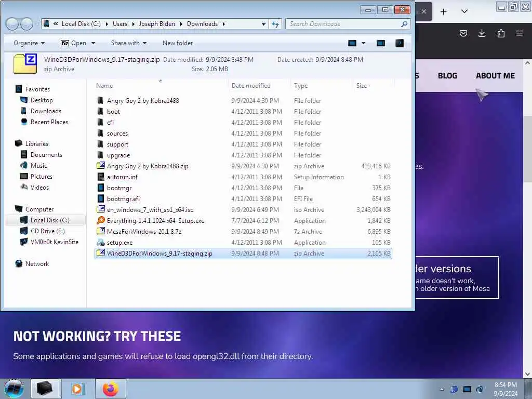Click the Explorer Back navigation button
Screen dimensions: 532x399
pos(12,24)
